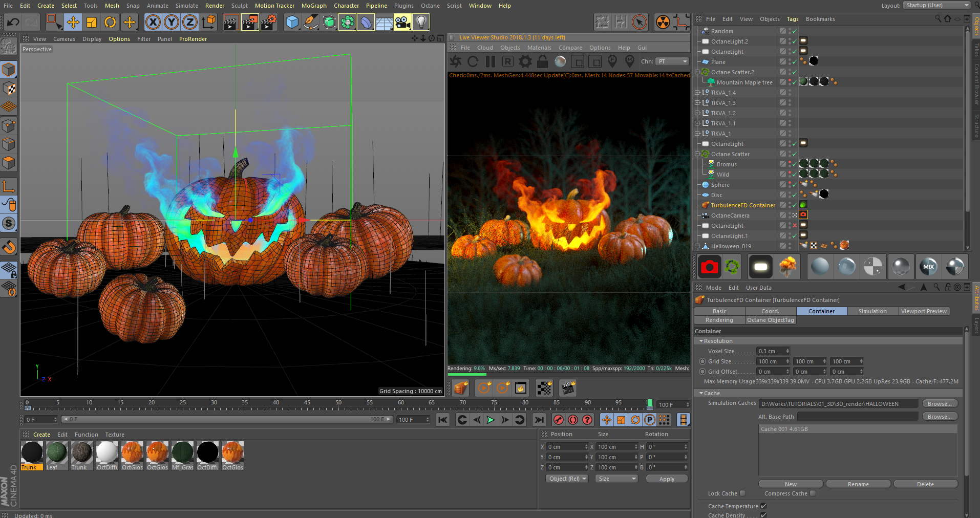Switch to the Simulation tab

tap(872, 311)
